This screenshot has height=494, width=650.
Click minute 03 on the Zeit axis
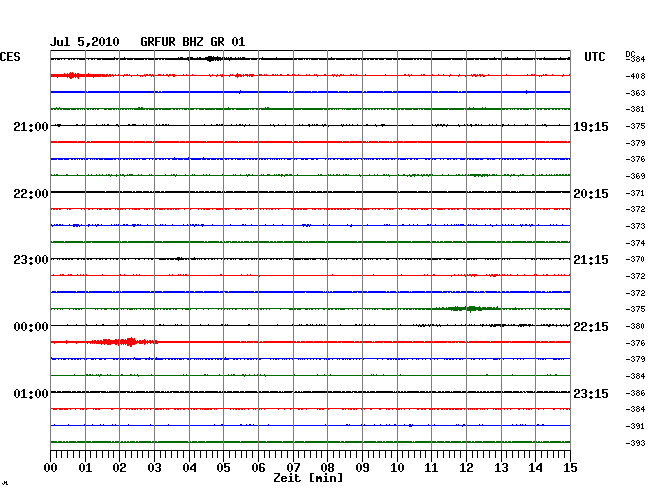point(154,468)
